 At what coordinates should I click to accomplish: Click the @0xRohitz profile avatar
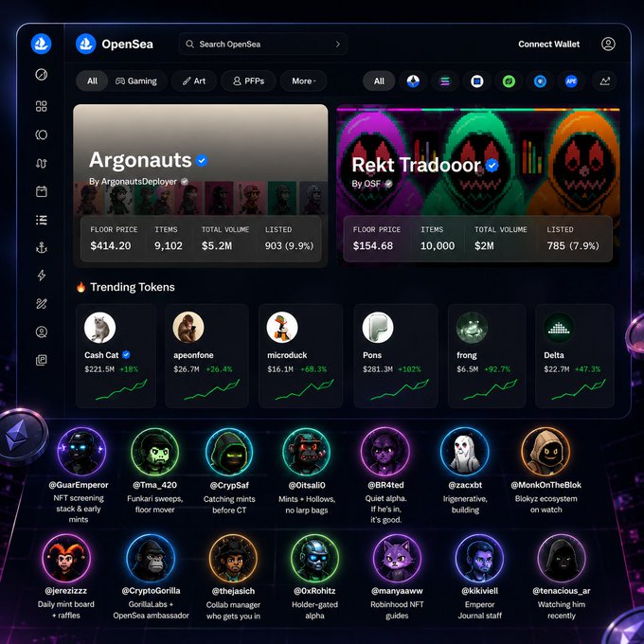[x=314, y=558]
